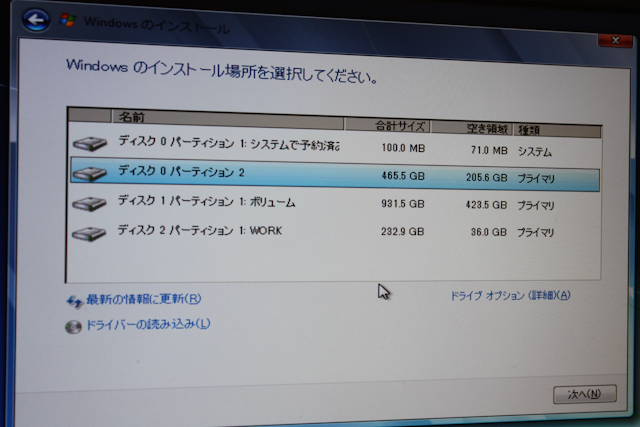Click drive icon for Disk 0 Partition 1
Viewport: 640px width, 427px height.
coord(90,143)
